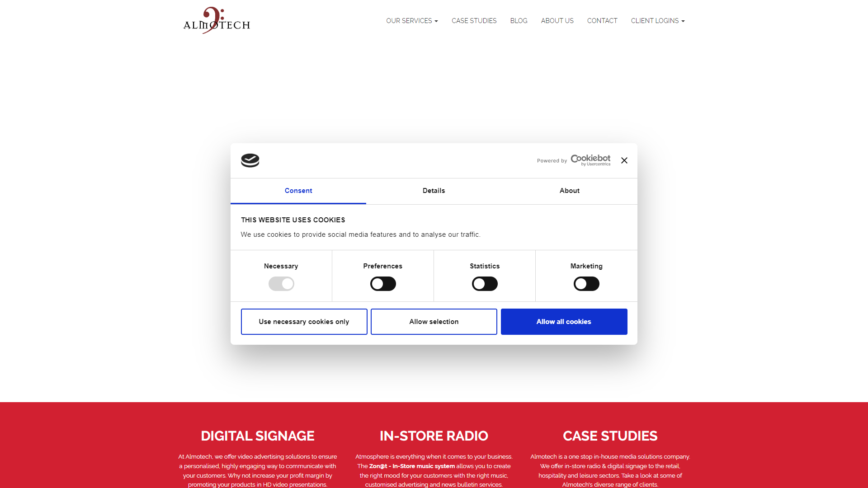Image resolution: width=868 pixels, height=488 pixels.
Task: Open the Case Studies nav link
Action: pos(474,21)
